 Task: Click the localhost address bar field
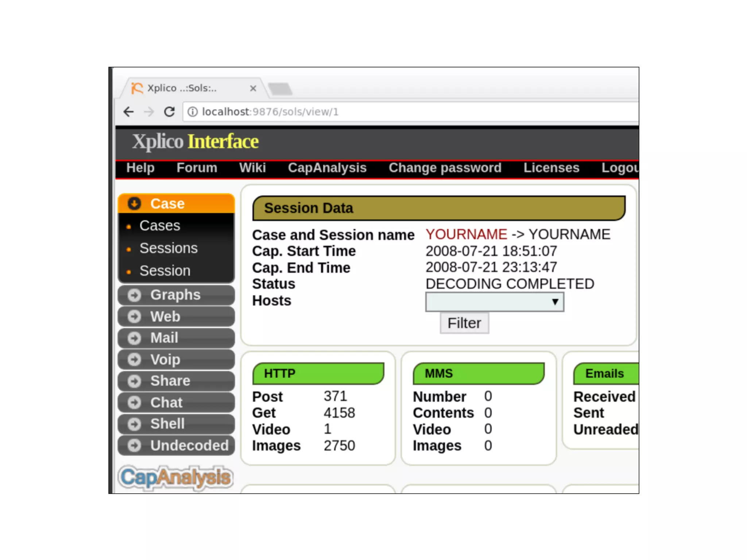[401, 112]
